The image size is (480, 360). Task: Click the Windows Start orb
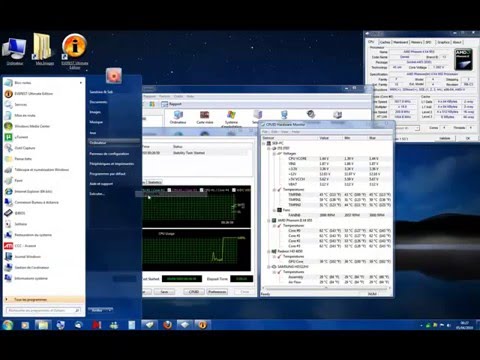(7, 325)
